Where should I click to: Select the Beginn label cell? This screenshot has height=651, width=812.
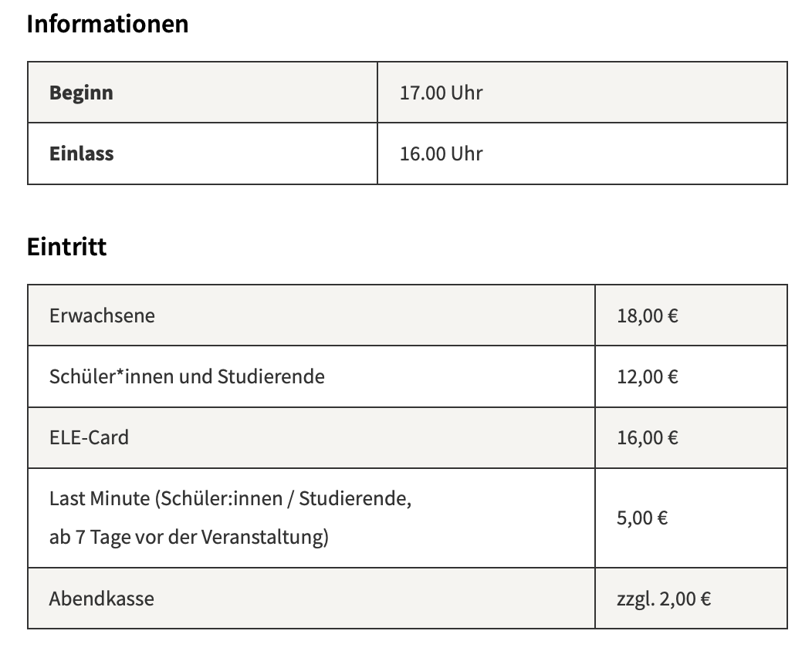point(202,93)
